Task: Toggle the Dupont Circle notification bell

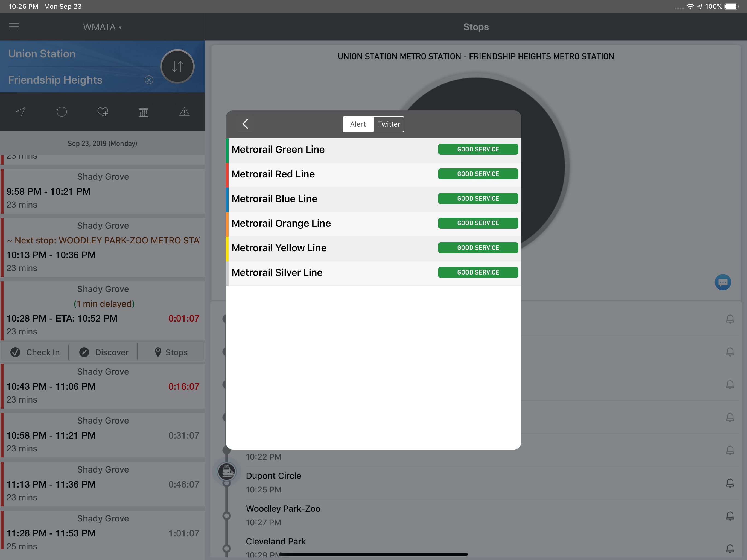Action: tap(730, 483)
